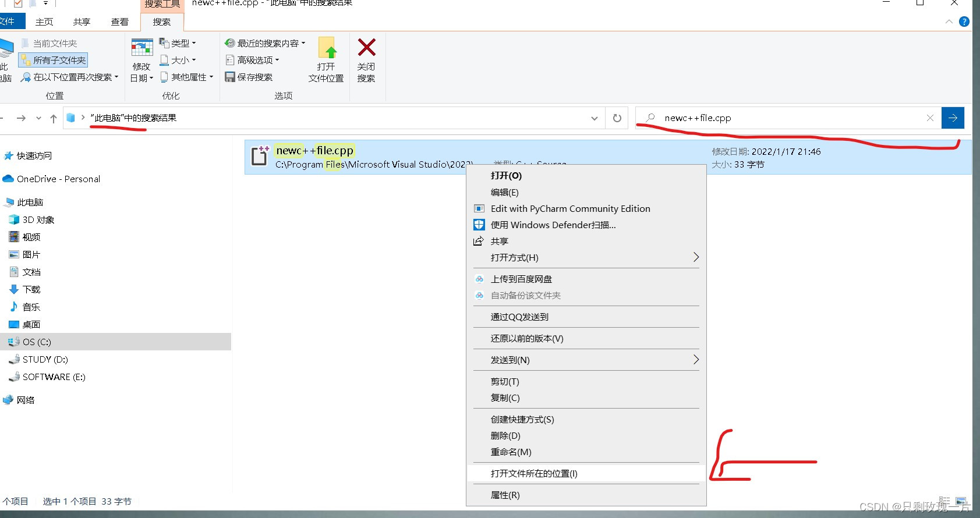Screen dimensions: 980x518
Task: Collapse the ribbon with the chevron
Action: (x=949, y=22)
